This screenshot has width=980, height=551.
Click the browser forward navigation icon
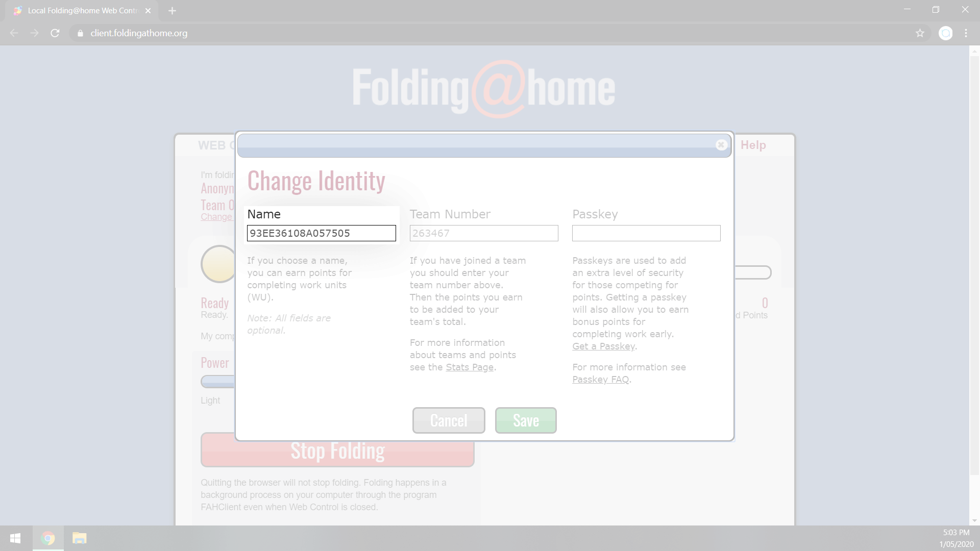34,33
